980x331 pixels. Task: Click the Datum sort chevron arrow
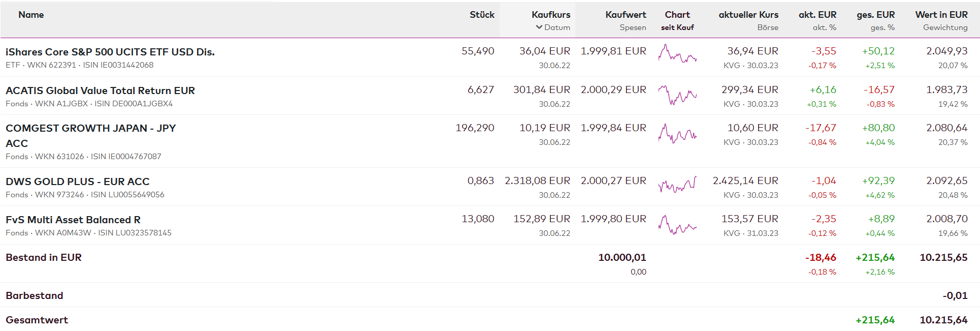click(539, 27)
